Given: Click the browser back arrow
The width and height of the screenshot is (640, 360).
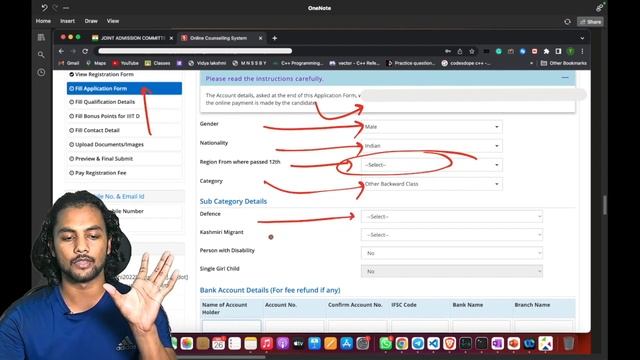Looking at the screenshot, I should coord(61,51).
